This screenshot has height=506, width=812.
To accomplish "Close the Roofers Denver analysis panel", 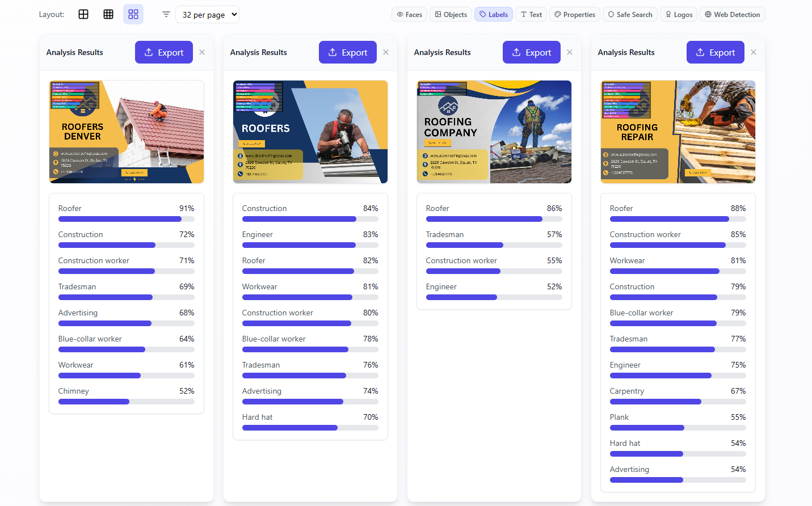I will (202, 52).
